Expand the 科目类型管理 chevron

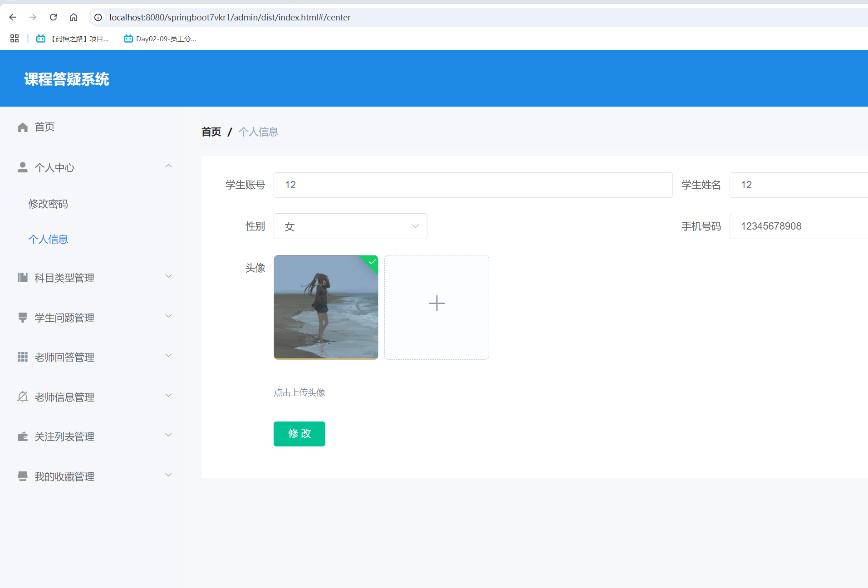click(x=168, y=276)
